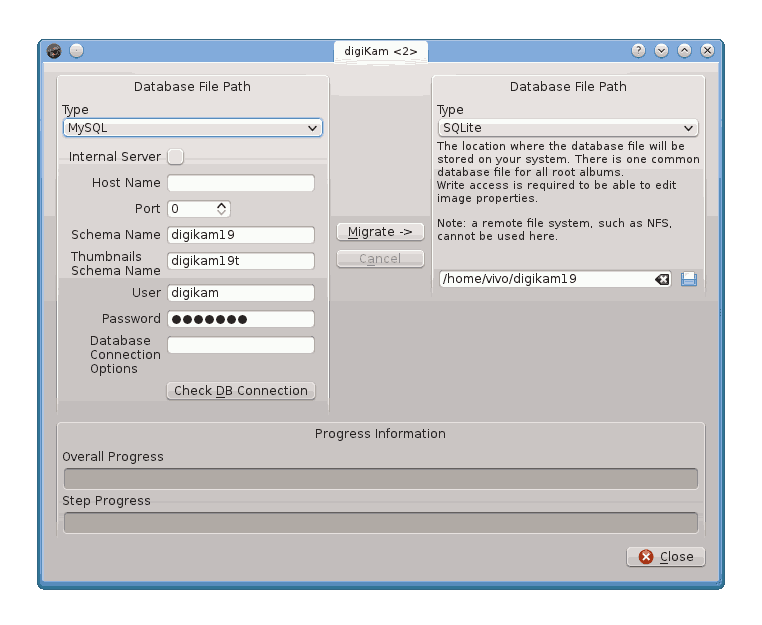The image size is (762, 625).
Task: Select the Thumbnails Schema Name field
Action: 240,261
